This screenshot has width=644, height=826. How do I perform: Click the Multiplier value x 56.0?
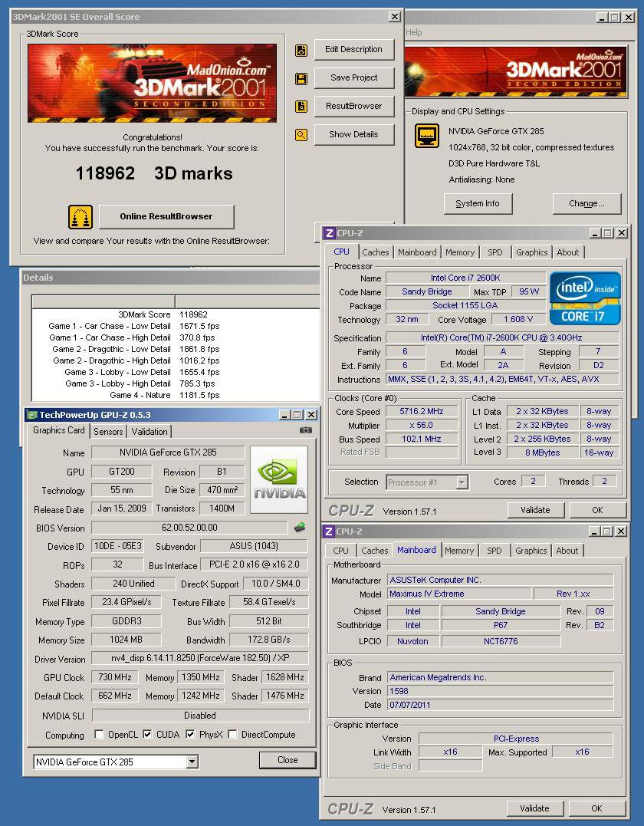(421, 425)
